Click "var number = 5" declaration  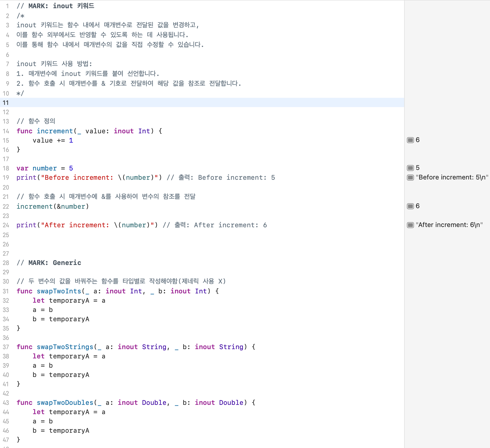point(45,168)
